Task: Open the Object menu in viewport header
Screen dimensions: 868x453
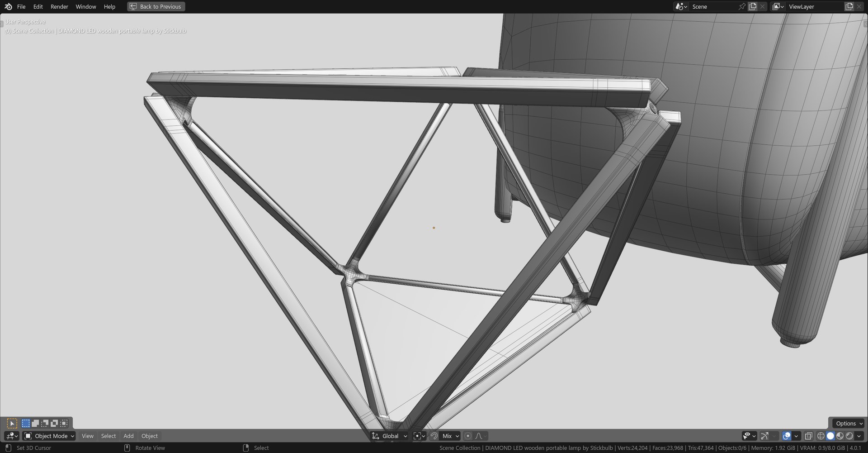Action: (150, 436)
